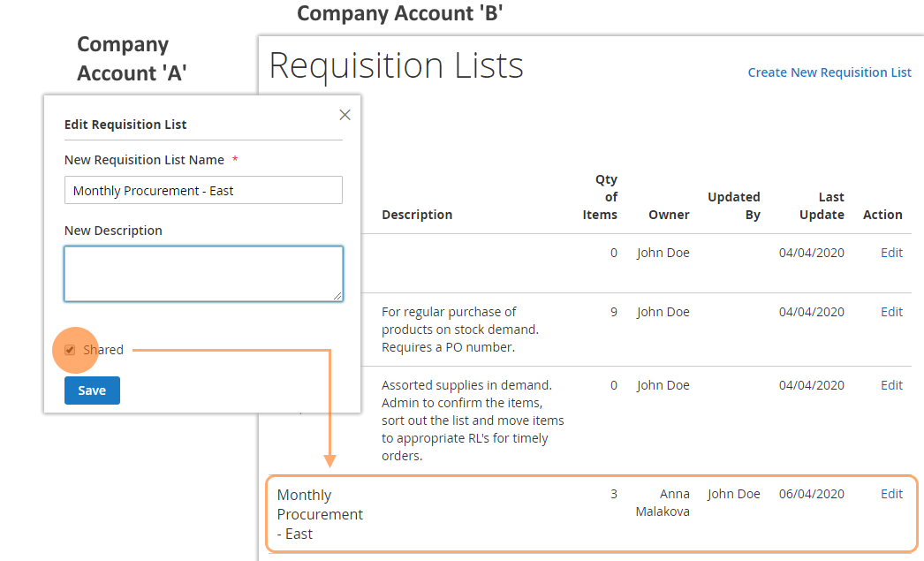
Task: Select the 06/04/2020 last update date
Action: [x=812, y=494]
